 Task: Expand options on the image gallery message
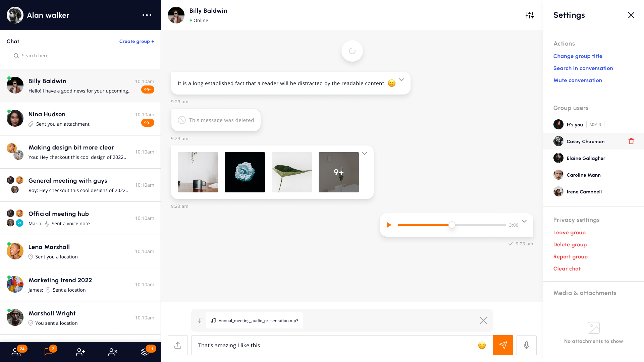(x=365, y=154)
